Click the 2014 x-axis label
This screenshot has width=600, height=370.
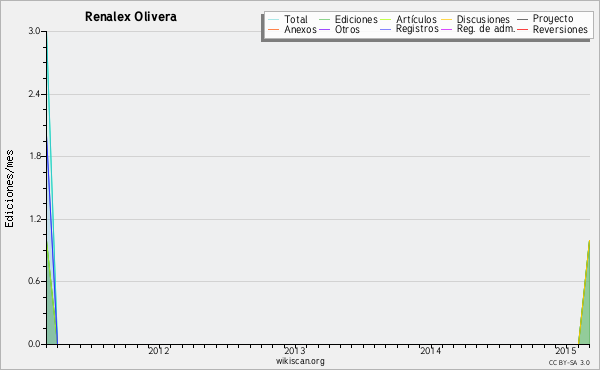pos(431,350)
